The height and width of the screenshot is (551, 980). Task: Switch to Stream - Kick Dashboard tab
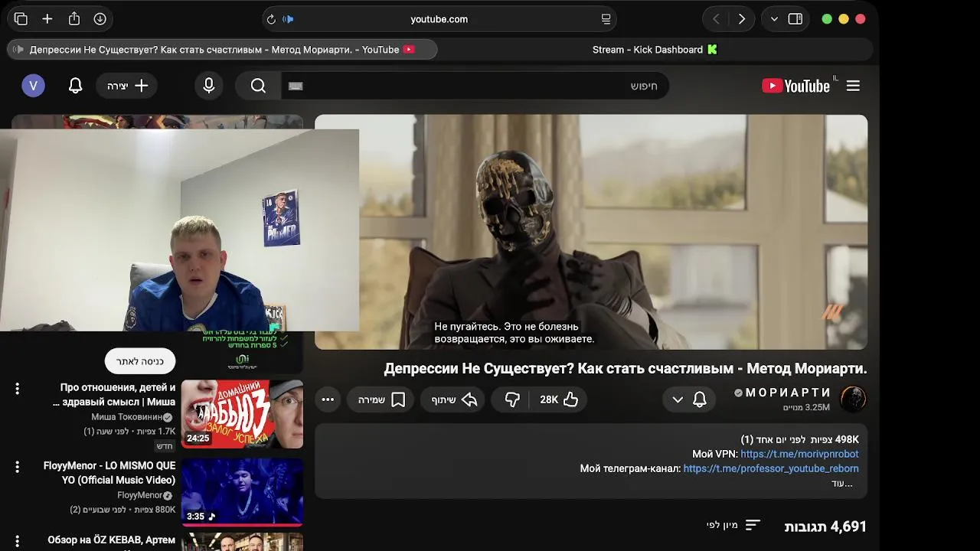pyautogui.click(x=655, y=50)
